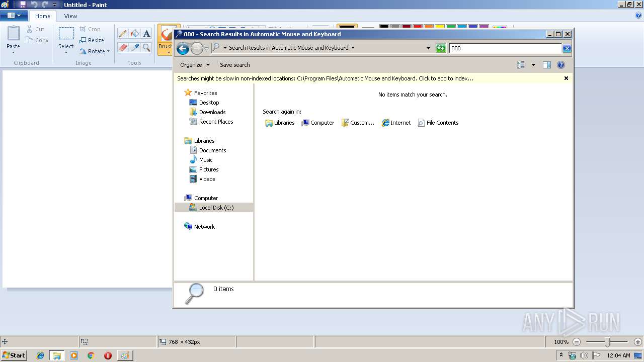Search again on the Internet
This screenshot has width=644, height=362.
[396, 123]
